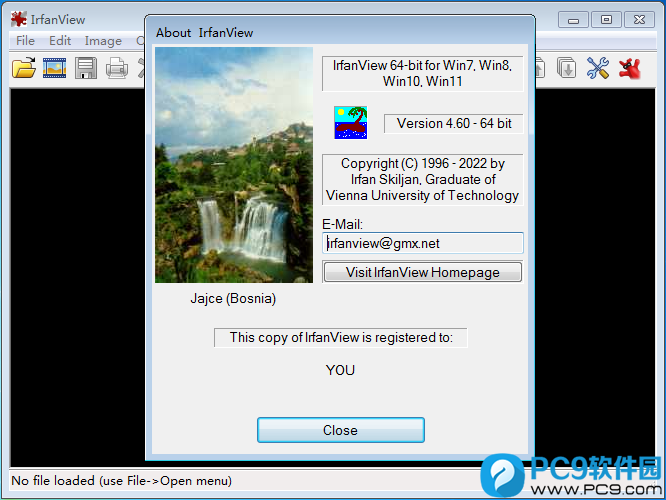This screenshot has height=500, width=666.
Task: Click 'No file loaded' status bar message
Action: pos(121,480)
